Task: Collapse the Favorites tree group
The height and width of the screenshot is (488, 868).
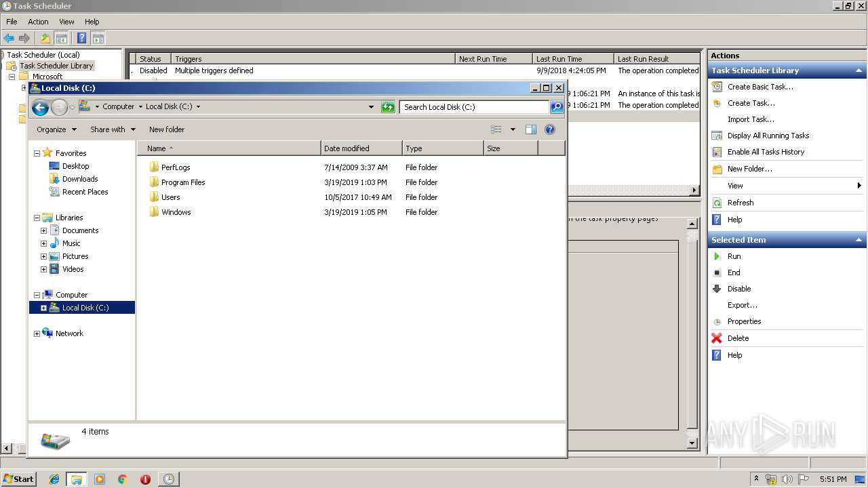Action: click(x=37, y=153)
